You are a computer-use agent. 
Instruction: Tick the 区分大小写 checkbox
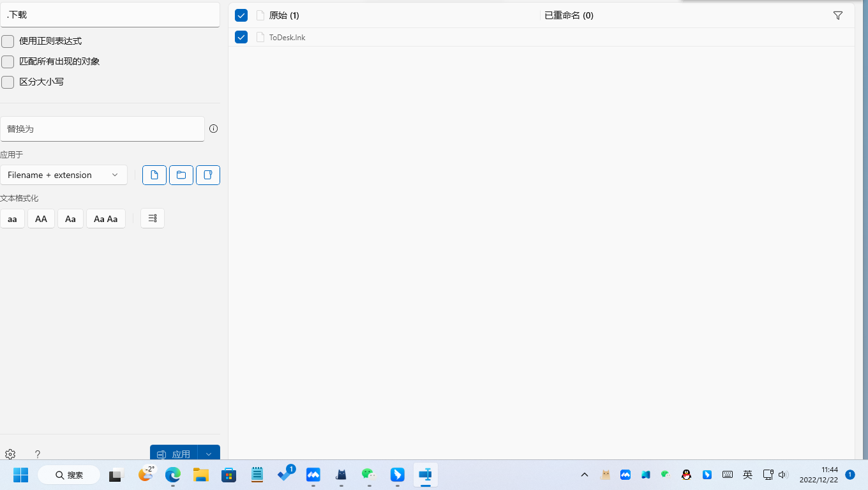click(x=8, y=82)
